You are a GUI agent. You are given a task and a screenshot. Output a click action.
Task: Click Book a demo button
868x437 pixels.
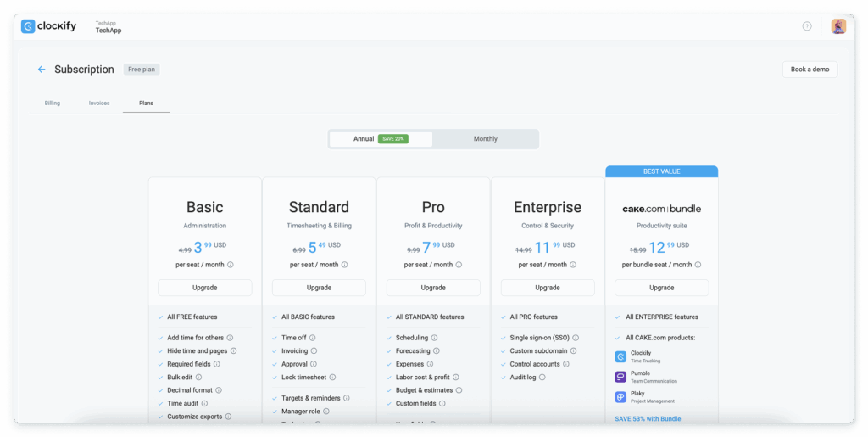(x=810, y=70)
